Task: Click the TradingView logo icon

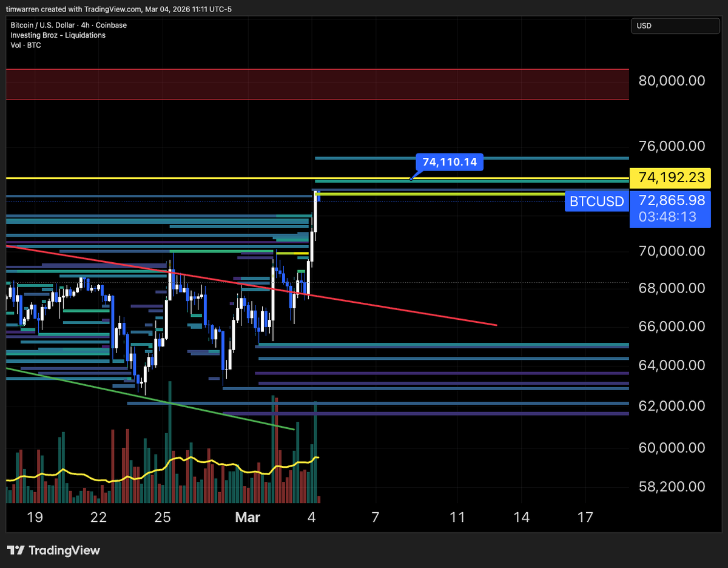Action: pos(16,550)
